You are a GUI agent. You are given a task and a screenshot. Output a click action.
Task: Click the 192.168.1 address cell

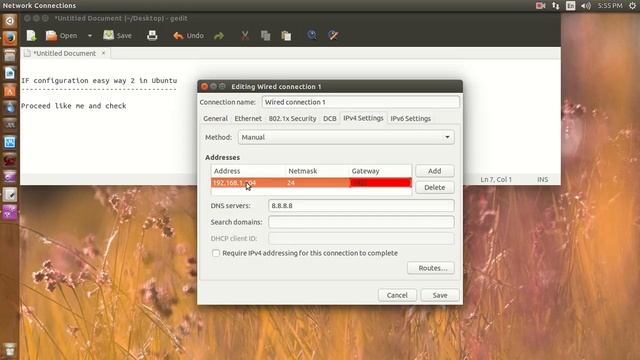coord(248,183)
